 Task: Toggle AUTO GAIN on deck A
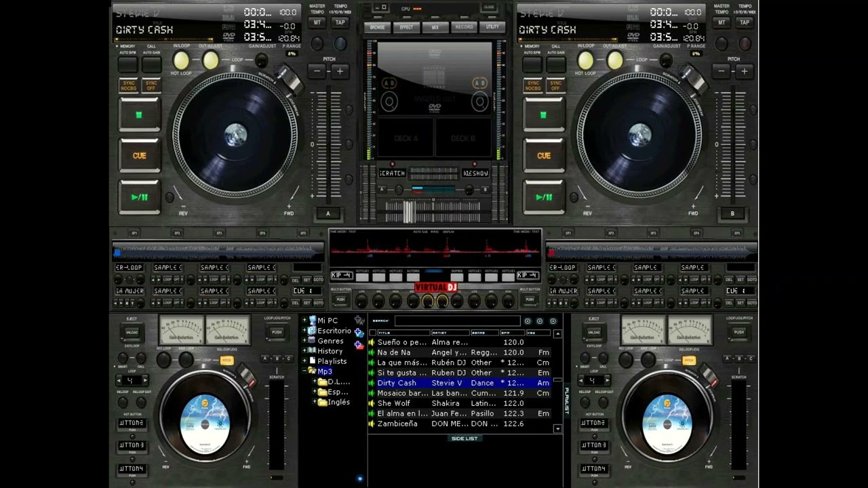(152, 64)
